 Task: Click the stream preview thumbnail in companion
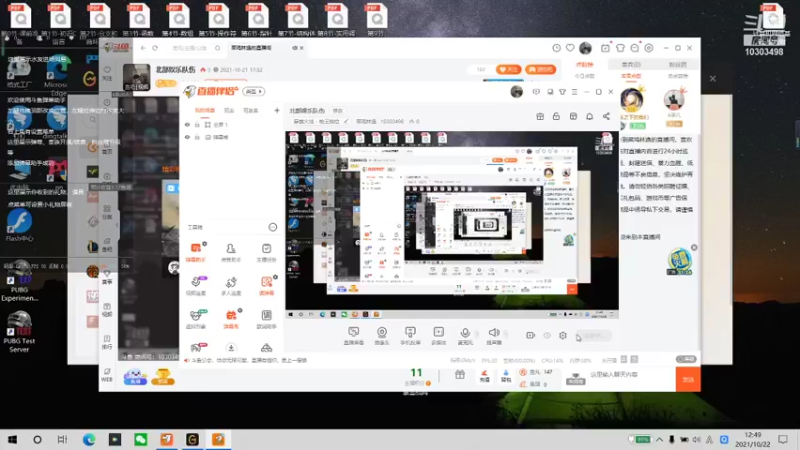coord(452,225)
